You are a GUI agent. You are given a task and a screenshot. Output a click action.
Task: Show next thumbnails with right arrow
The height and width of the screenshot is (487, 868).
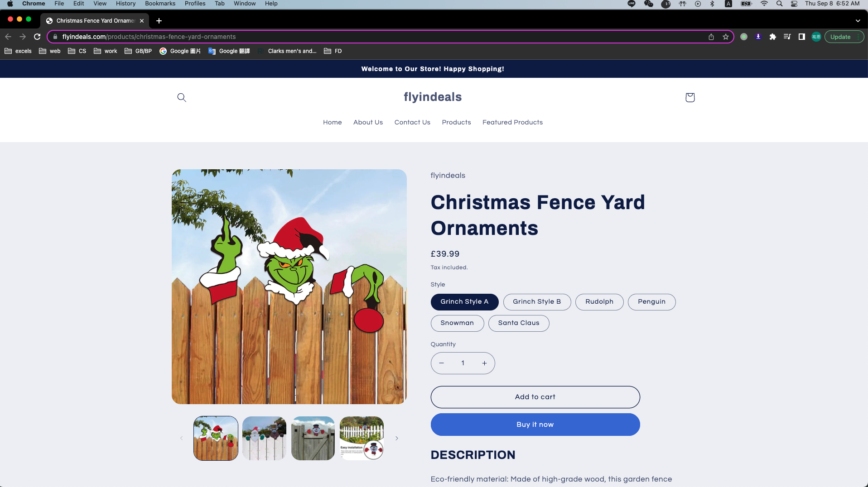[397, 438]
